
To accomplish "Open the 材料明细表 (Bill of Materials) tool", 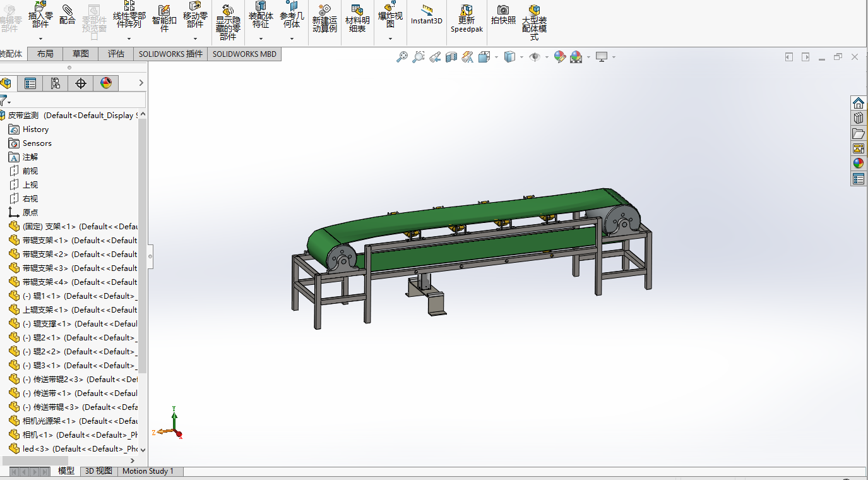I will tap(357, 18).
